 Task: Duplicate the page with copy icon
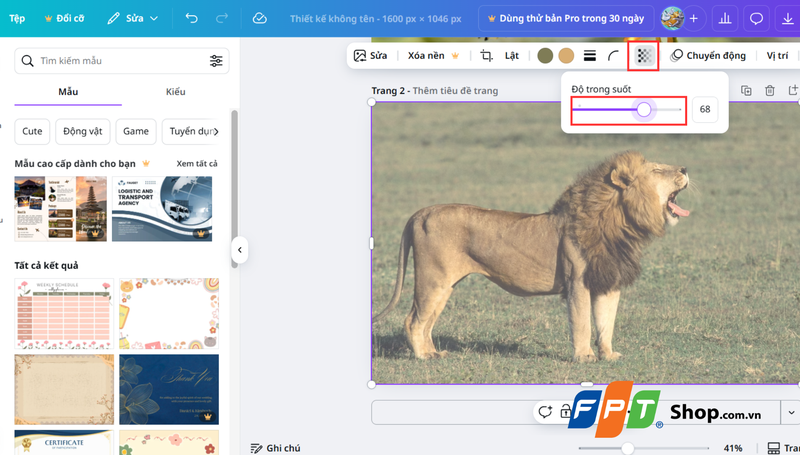click(746, 91)
